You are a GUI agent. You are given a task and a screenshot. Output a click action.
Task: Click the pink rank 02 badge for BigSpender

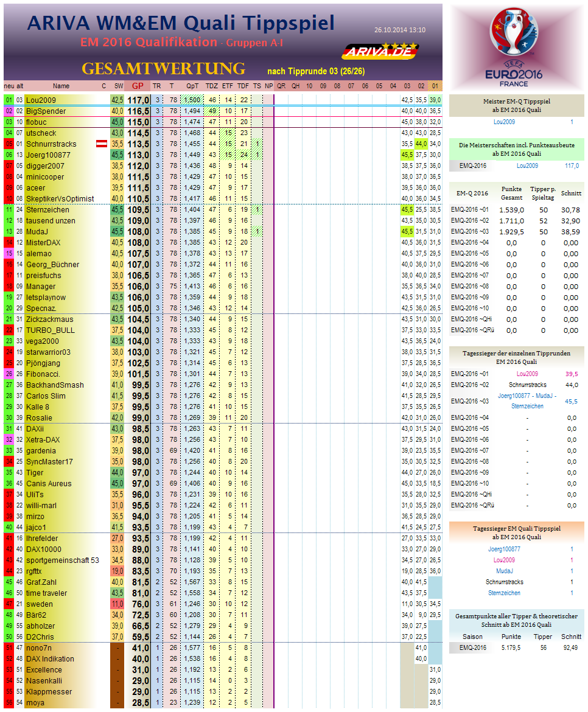coord(9,111)
